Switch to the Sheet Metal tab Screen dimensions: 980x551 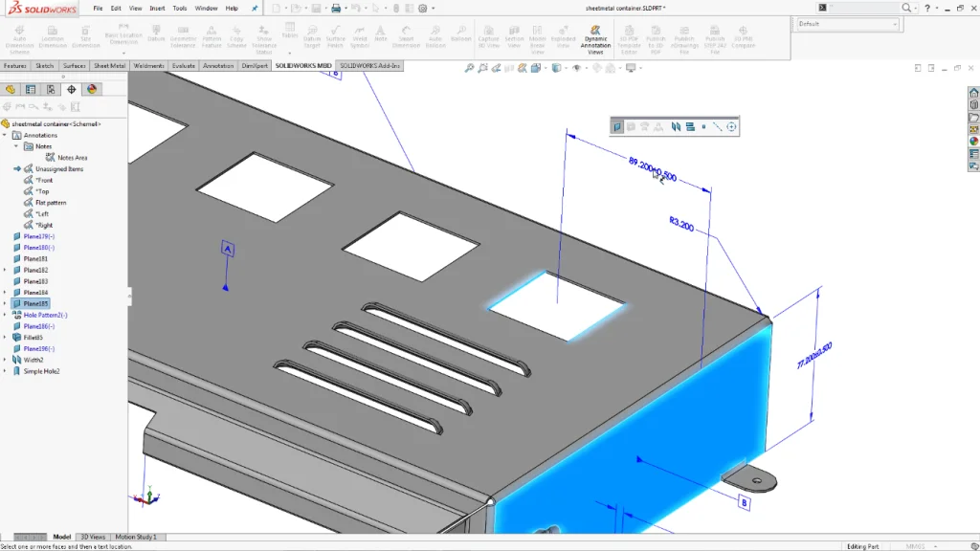point(109,66)
